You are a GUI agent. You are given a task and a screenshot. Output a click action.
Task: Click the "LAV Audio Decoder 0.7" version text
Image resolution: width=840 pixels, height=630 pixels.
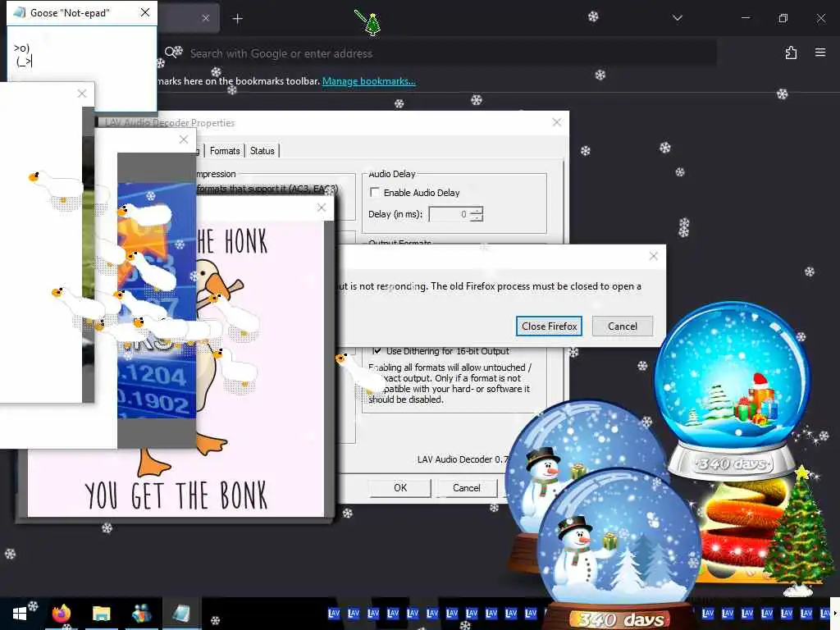[462, 459]
